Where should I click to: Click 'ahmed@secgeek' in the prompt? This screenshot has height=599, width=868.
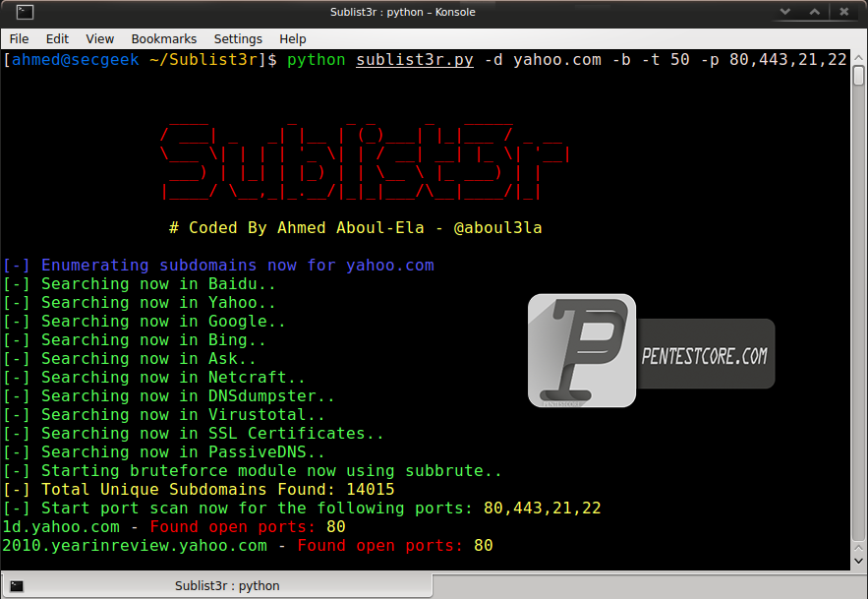pyautogui.click(x=76, y=60)
